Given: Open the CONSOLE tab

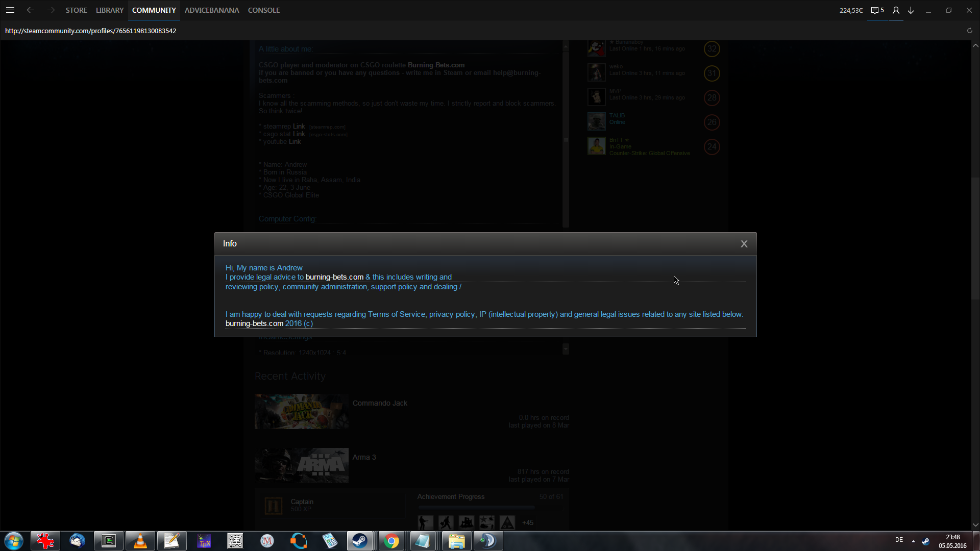Looking at the screenshot, I should point(263,10).
